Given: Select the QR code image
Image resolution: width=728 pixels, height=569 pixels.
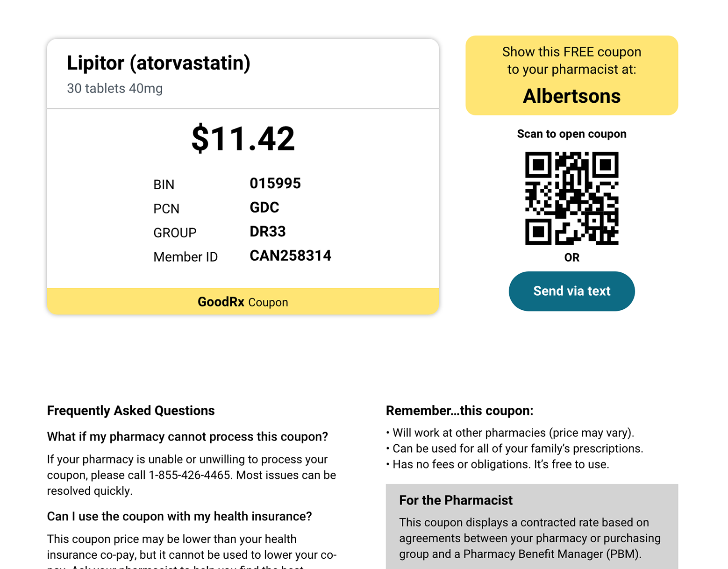Looking at the screenshot, I should coord(571,198).
